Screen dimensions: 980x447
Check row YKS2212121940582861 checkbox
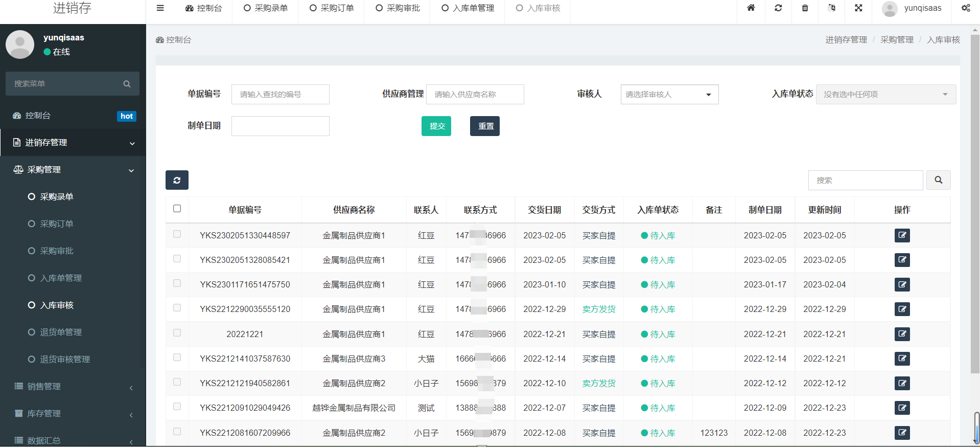[177, 382]
